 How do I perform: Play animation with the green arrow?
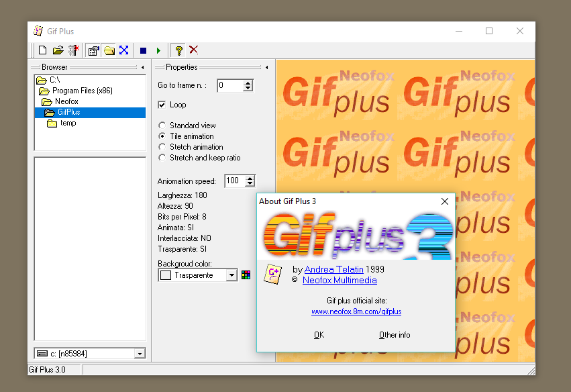(x=158, y=50)
